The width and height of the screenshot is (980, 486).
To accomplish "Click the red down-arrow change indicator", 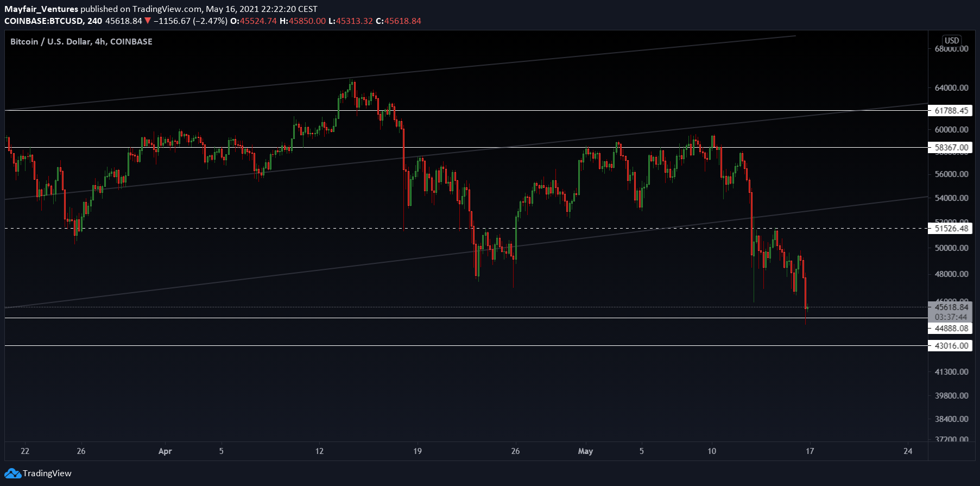I will 148,21.
